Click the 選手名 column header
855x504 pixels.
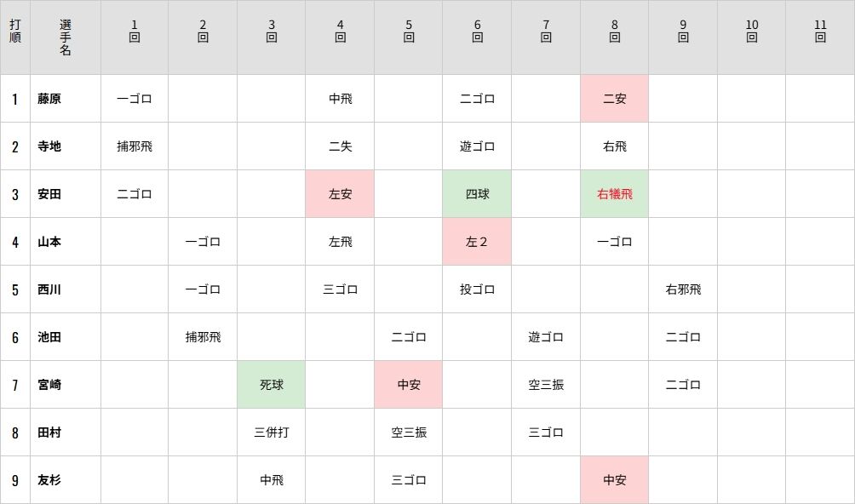66,37
